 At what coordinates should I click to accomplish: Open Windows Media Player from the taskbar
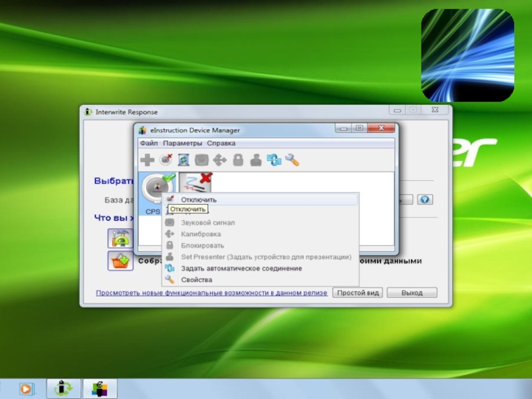26,388
